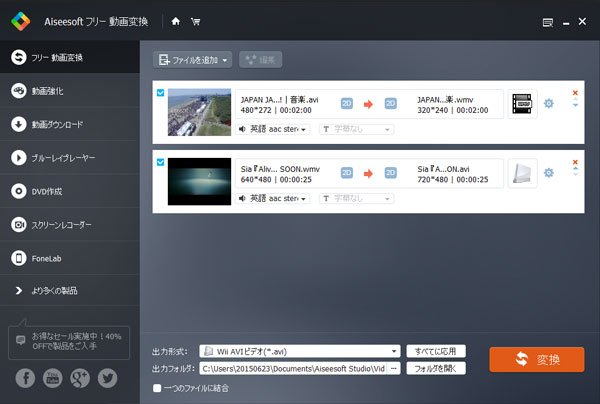Image resolution: width=600 pixels, height=404 pixels.
Task: Click the home icon in title bar
Action: coord(176,21)
